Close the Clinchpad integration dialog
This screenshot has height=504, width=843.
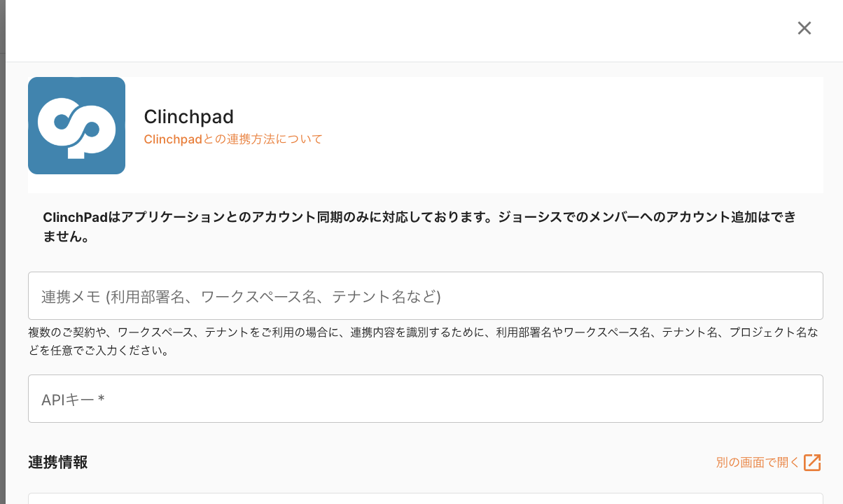pyautogui.click(x=804, y=28)
